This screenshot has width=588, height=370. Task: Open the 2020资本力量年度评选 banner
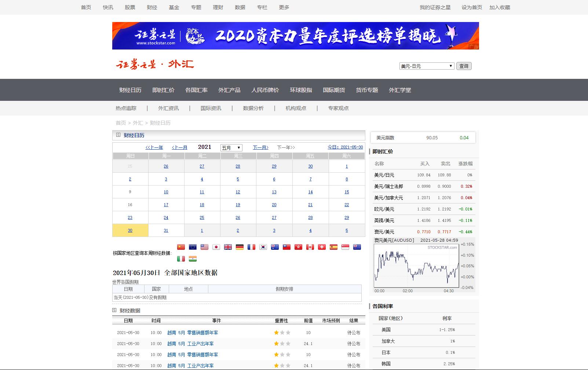click(x=295, y=36)
